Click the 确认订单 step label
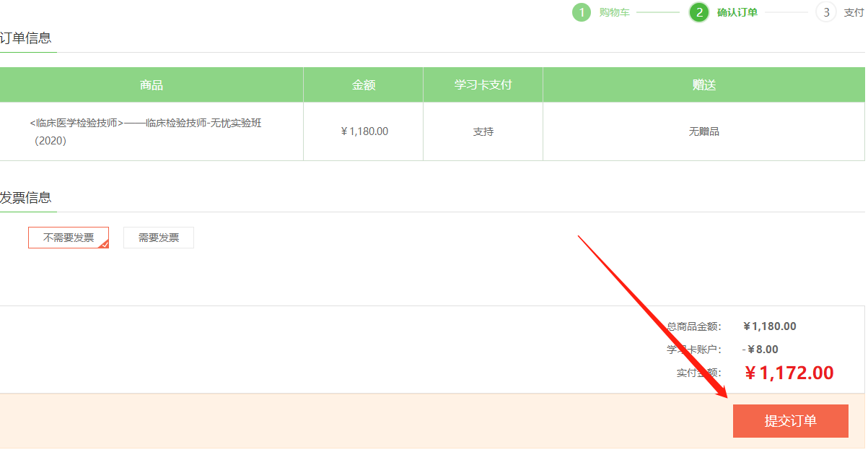This screenshot has width=868, height=455. 737,12
